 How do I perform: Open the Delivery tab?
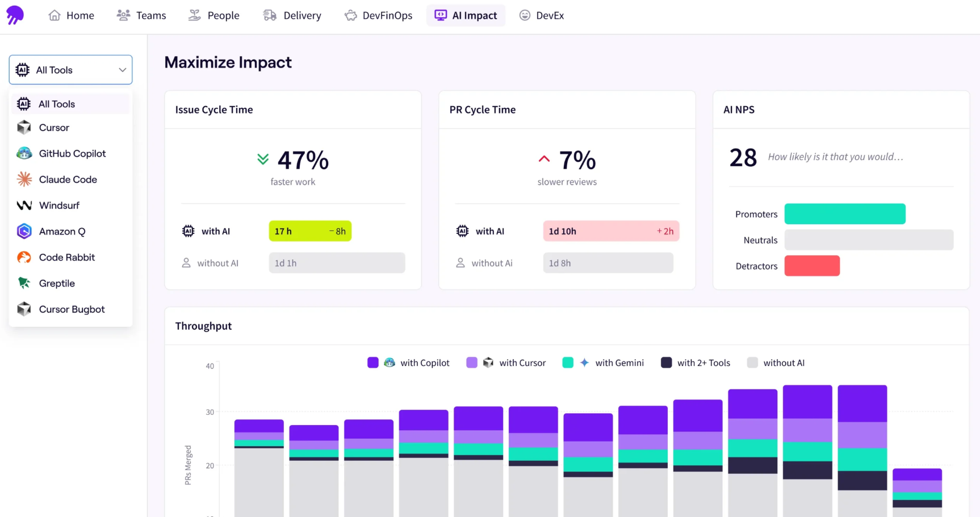[292, 15]
